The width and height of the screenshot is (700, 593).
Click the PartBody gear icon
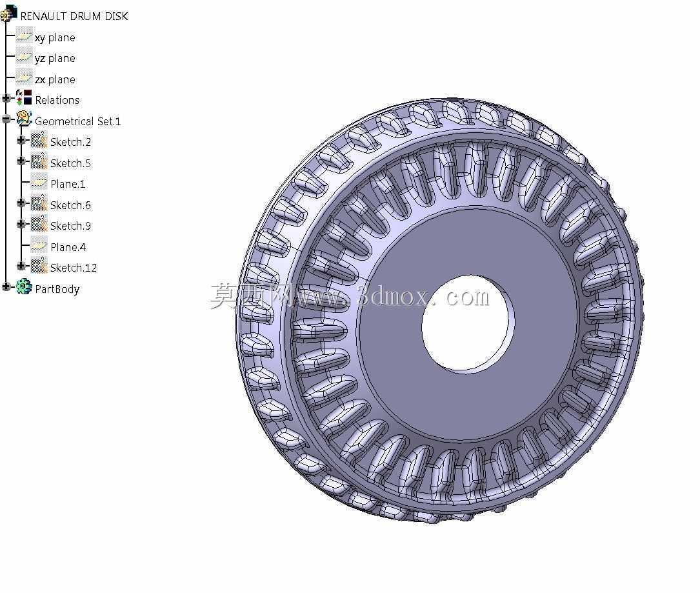click(24, 286)
